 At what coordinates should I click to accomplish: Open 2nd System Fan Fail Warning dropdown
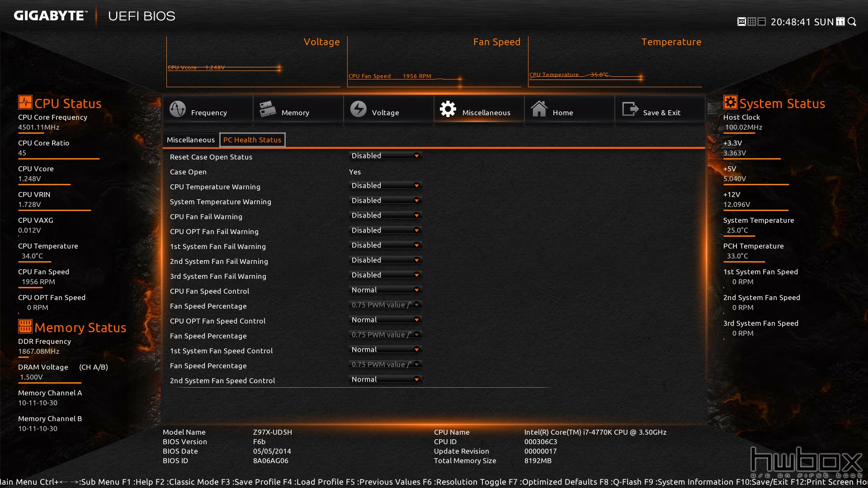click(385, 260)
